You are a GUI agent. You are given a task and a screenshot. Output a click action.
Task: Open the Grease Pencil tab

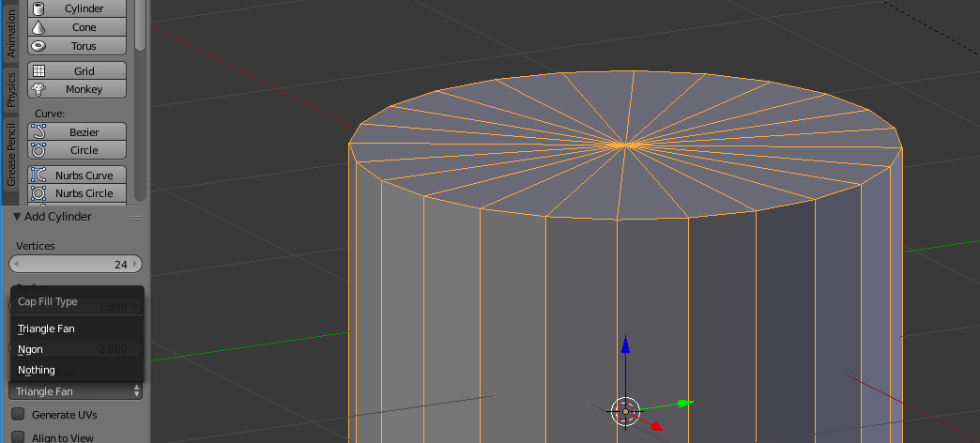click(10, 154)
